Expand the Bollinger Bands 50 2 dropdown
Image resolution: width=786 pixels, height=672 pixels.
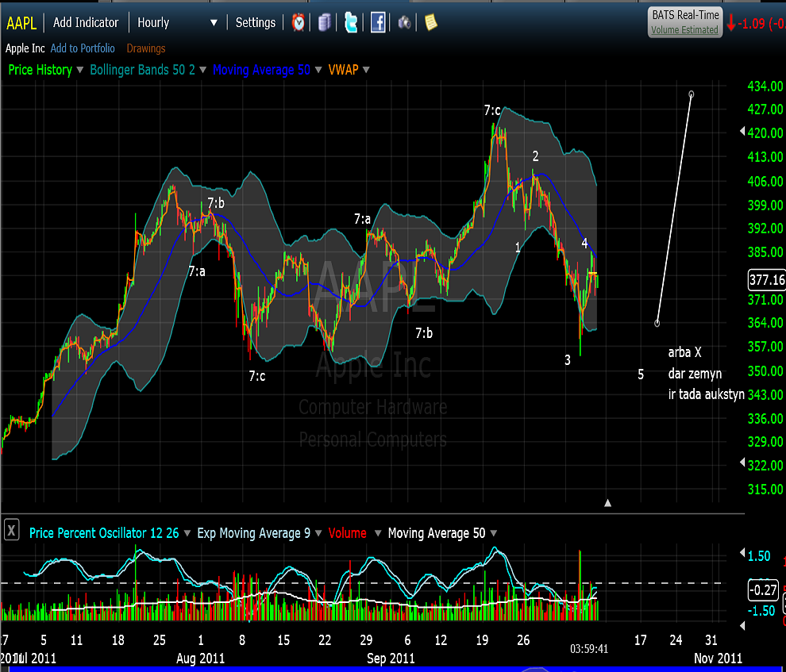click(x=202, y=70)
